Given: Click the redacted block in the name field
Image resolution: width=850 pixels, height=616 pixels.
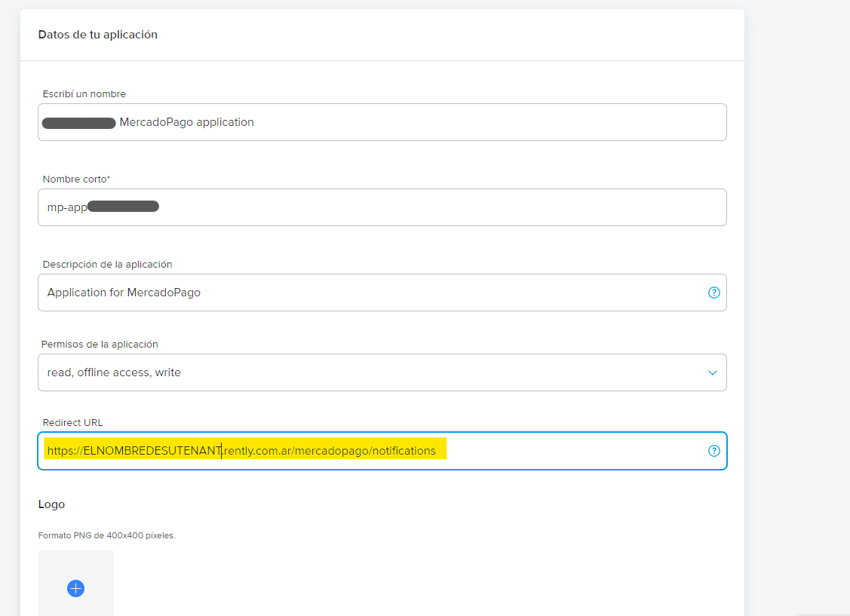Looking at the screenshot, I should click(x=78, y=123).
